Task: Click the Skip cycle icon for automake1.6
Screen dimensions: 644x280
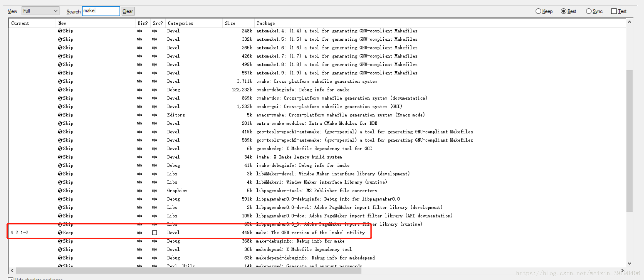Action: pyautogui.click(x=60, y=48)
